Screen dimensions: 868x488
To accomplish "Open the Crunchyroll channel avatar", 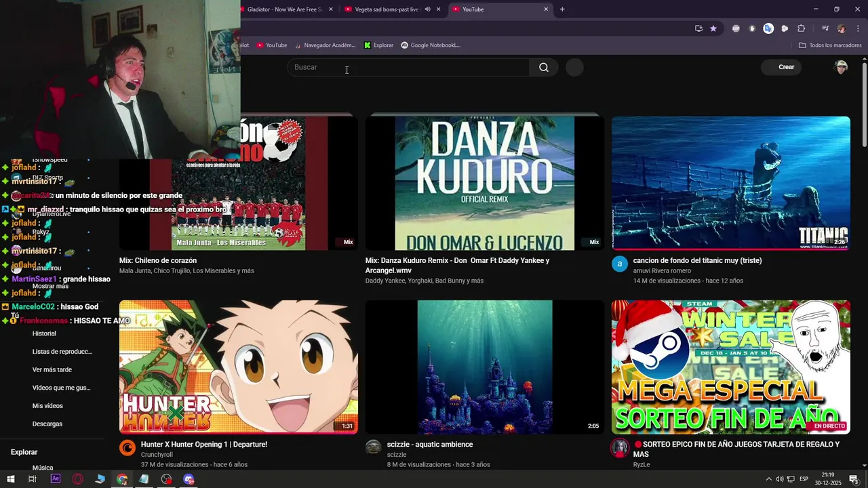I will [127, 447].
